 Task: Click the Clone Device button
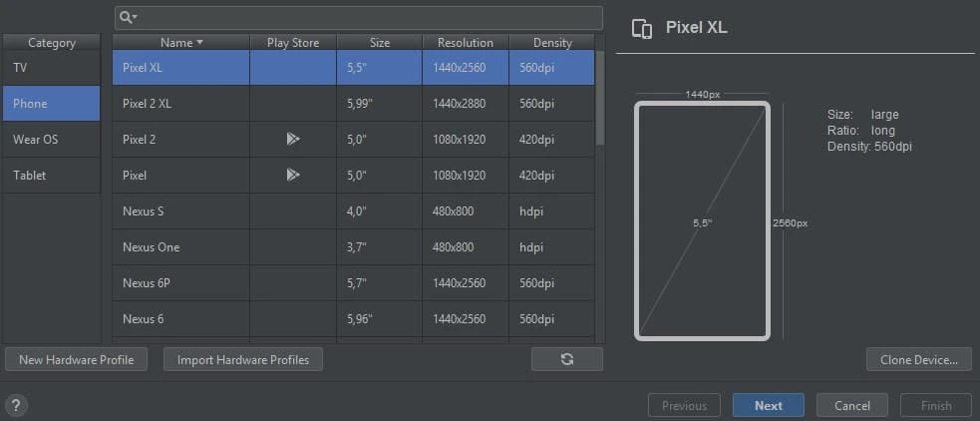click(x=919, y=360)
